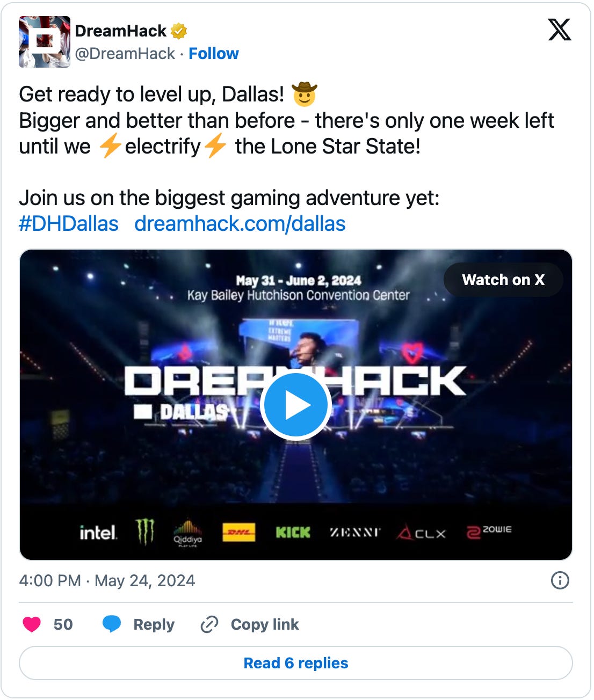Screen dimensions: 594x700
Task: Click the intel sponsor logo in video
Action: (x=98, y=533)
